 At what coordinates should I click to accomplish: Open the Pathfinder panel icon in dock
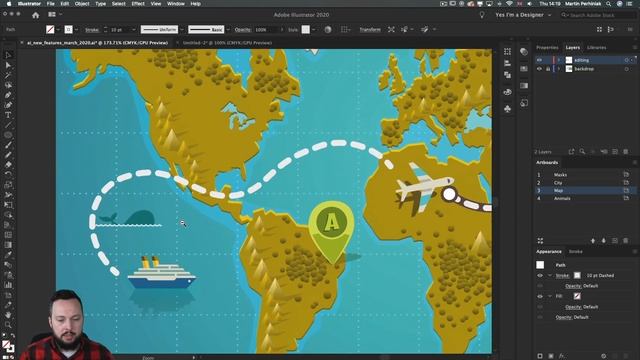[x=507, y=75]
